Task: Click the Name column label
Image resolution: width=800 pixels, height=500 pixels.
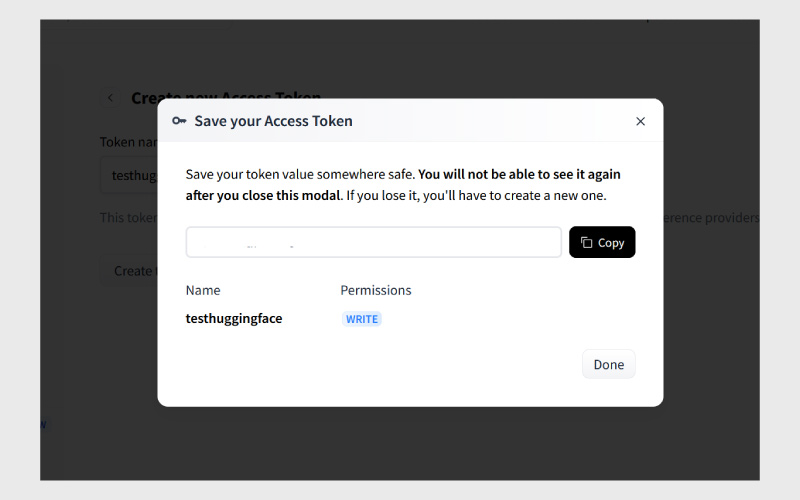Action: (x=203, y=290)
